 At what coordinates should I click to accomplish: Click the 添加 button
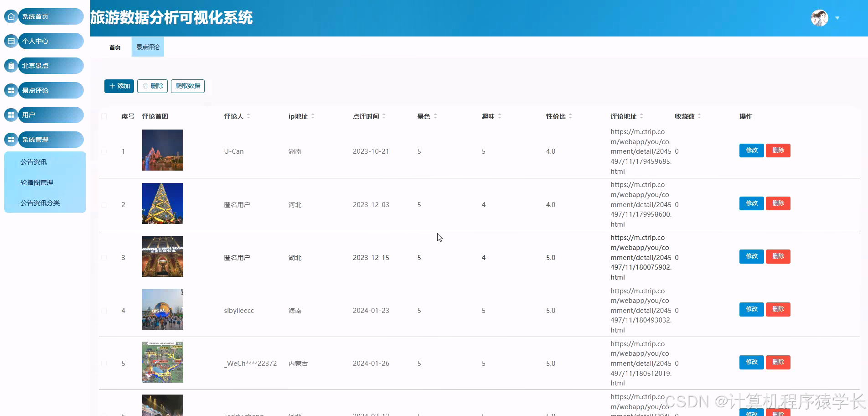(119, 86)
